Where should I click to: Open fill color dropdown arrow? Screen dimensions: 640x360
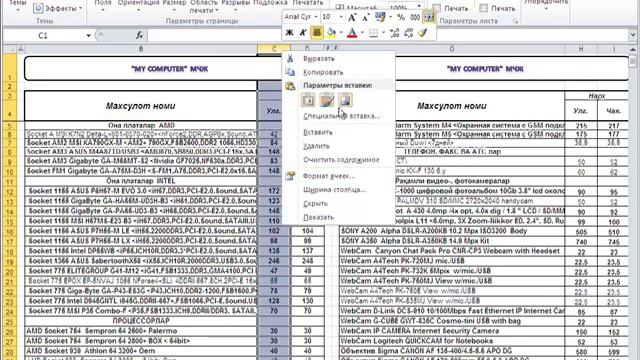[341, 33]
